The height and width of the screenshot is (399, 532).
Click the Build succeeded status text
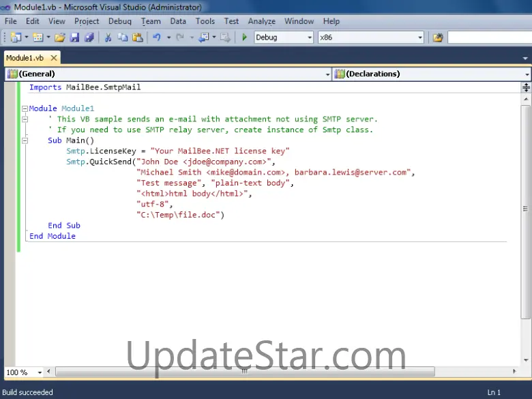[x=27, y=392]
